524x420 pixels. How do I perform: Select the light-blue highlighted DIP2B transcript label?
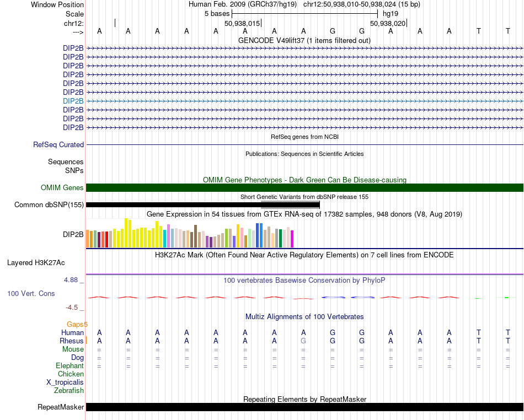73,101
